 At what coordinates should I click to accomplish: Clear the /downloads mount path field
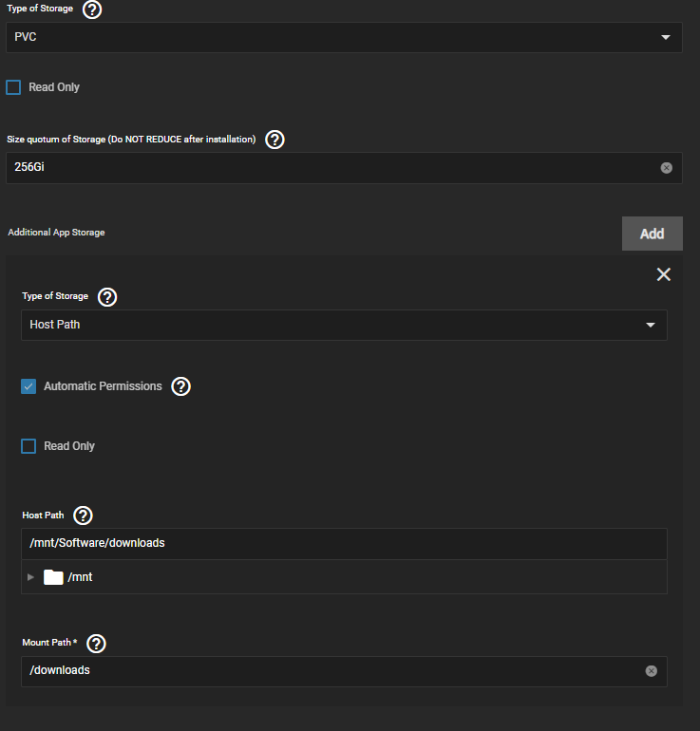click(651, 671)
